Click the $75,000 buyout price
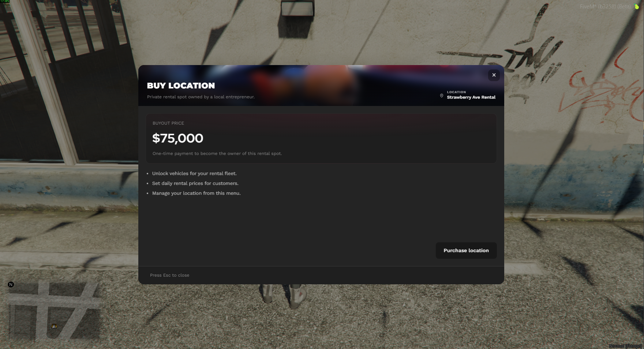The width and height of the screenshot is (644, 349). click(x=178, y=138)
